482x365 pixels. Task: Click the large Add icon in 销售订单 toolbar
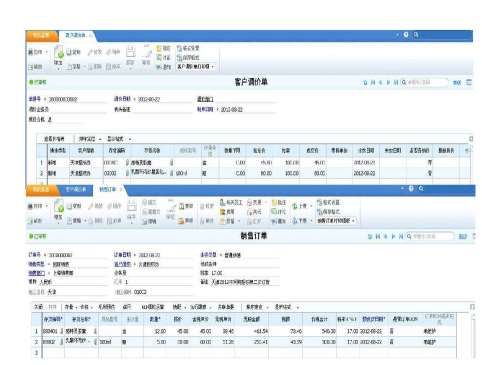[59, 207]
